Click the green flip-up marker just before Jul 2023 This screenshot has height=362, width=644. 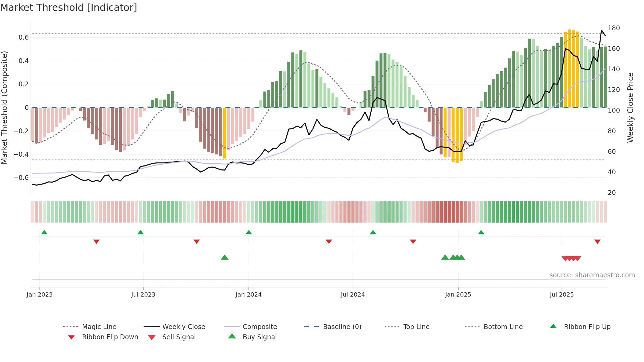coord(140,232)
